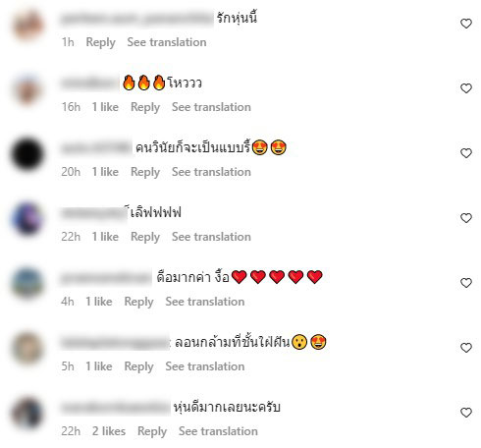The width and height of the screenshot is (481, 448).
Task: Reply to the comment with 2 likes
Action: coord(152,431)
